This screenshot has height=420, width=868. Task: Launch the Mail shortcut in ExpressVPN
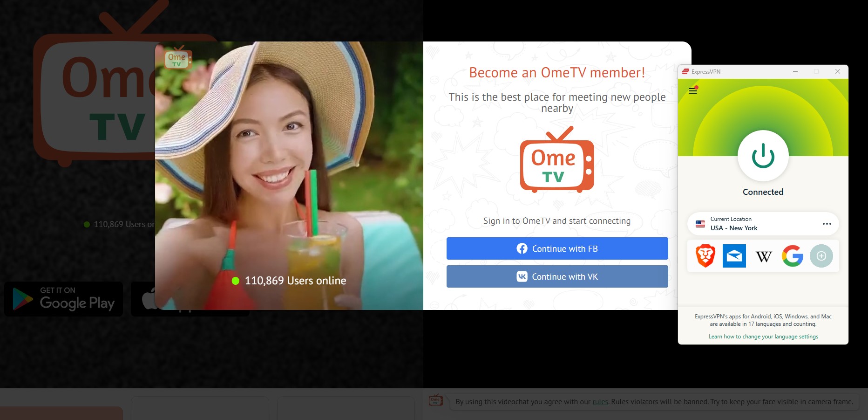[x=734, y=255]
